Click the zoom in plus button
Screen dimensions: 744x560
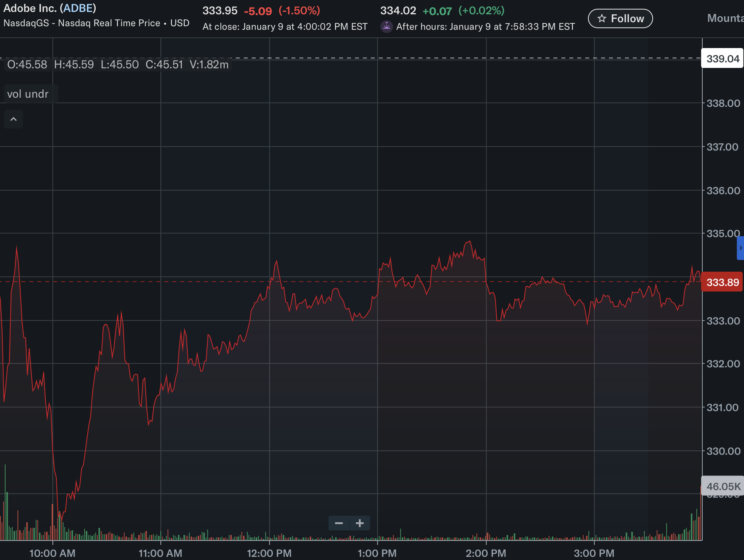[360, 523]
